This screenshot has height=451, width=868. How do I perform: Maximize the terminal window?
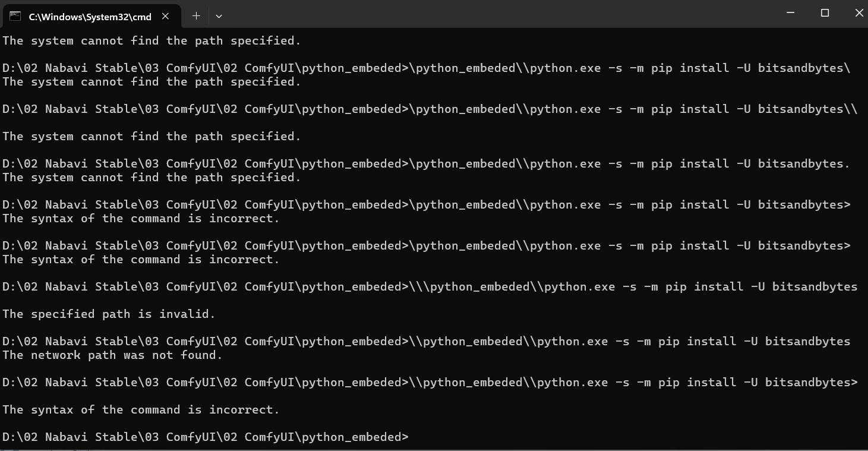click(x=825, y=13)
